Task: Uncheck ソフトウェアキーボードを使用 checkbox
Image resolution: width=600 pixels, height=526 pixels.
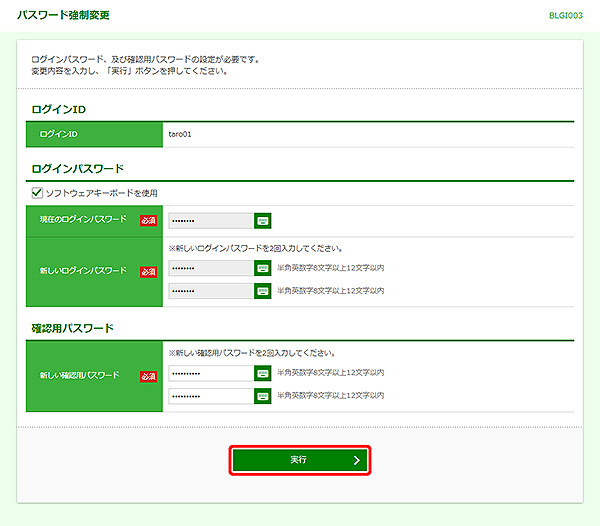Action: tap(37, 192)
